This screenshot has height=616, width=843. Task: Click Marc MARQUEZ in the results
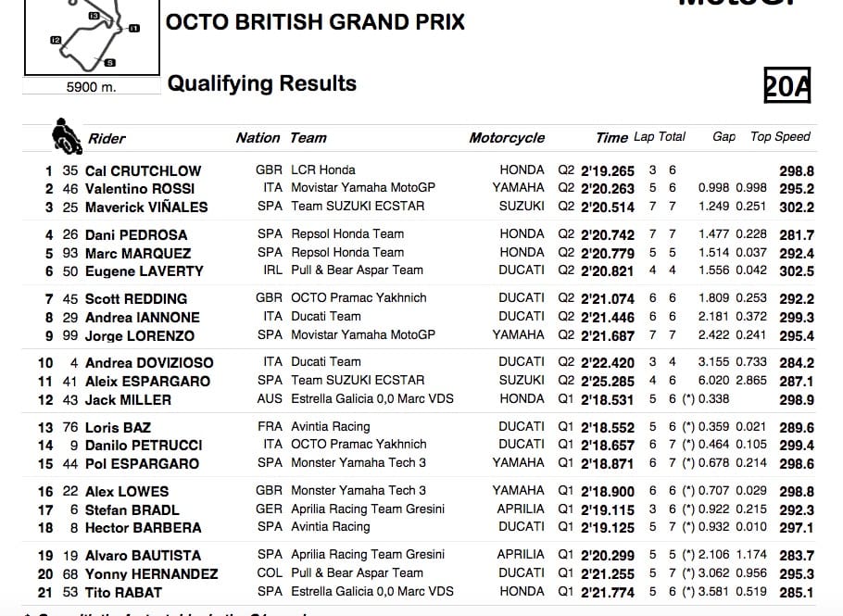point(138,253)
